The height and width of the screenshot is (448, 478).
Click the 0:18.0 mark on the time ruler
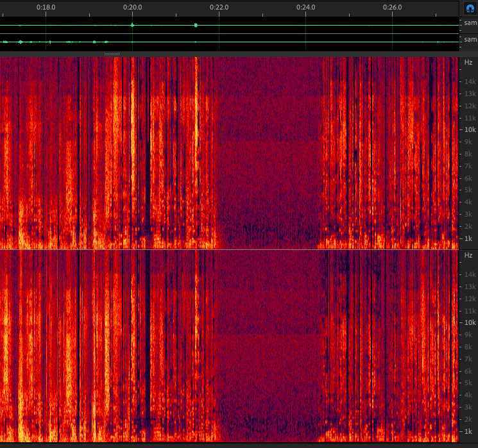point(46,8)
